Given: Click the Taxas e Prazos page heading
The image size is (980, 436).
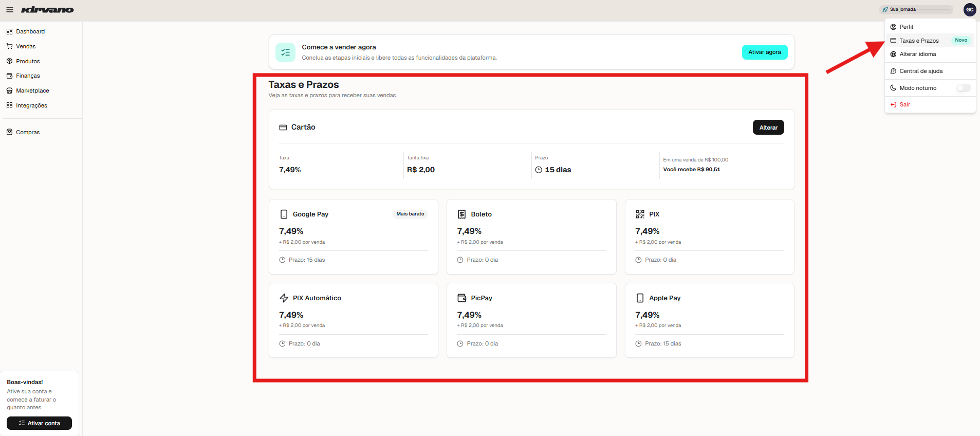Looking at the screenshot, I should (304, 85).
